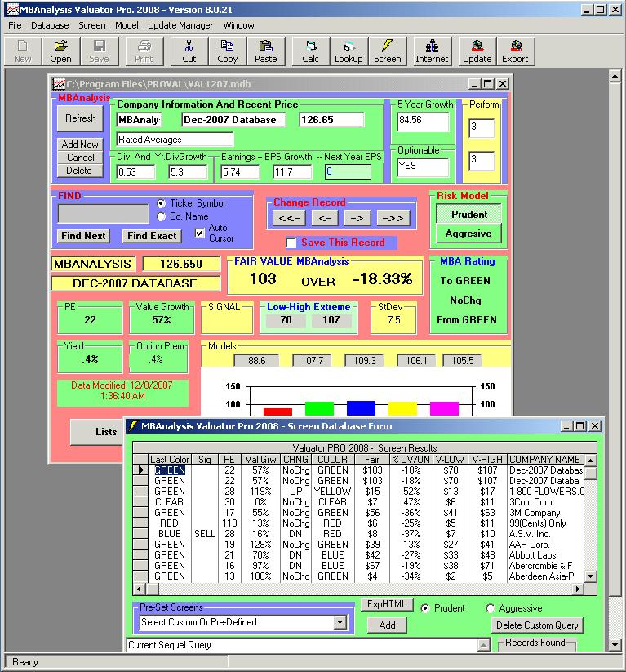Click the Paste clipboard toolbar icon
This screenshot has width=626, height=672.
265,51
